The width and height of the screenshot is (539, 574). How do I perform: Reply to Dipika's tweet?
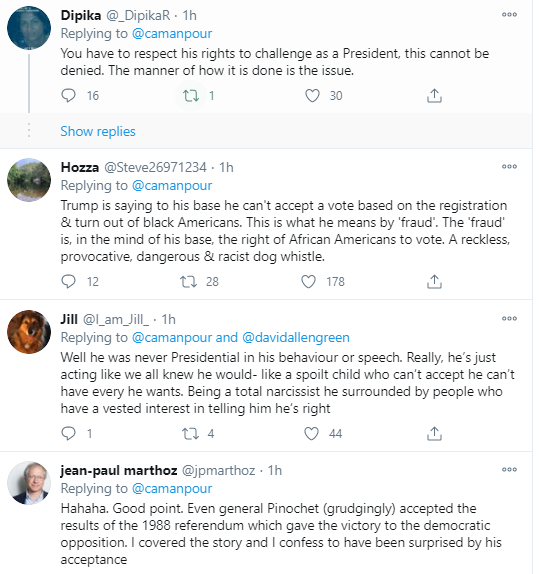point(68,96)
